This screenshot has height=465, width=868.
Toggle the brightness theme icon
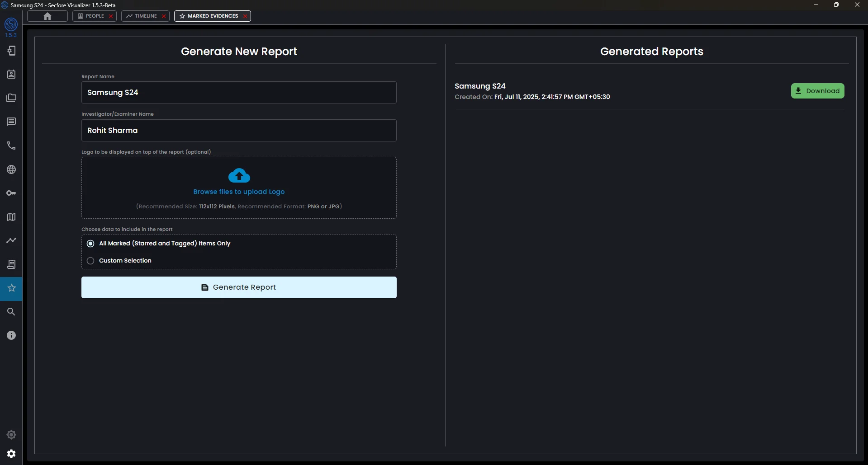point(11,435)
